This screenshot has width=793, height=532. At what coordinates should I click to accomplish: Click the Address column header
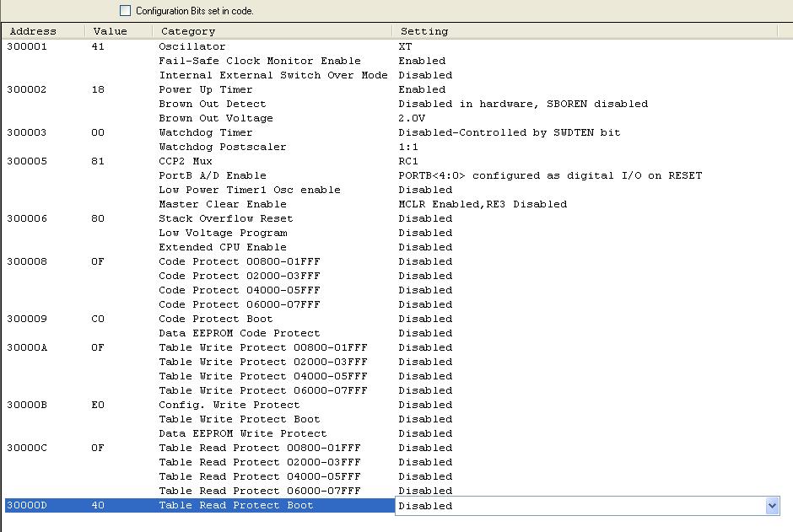click(x=34, y=31)
